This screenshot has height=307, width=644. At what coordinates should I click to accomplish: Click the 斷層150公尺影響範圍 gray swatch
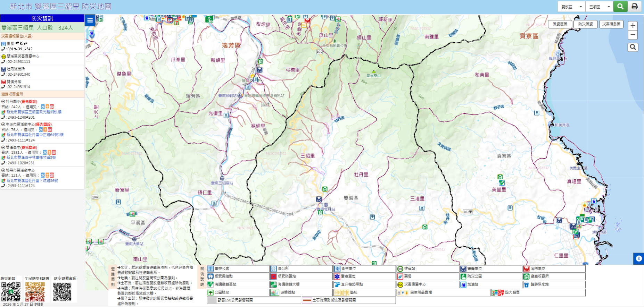point(212,300)
